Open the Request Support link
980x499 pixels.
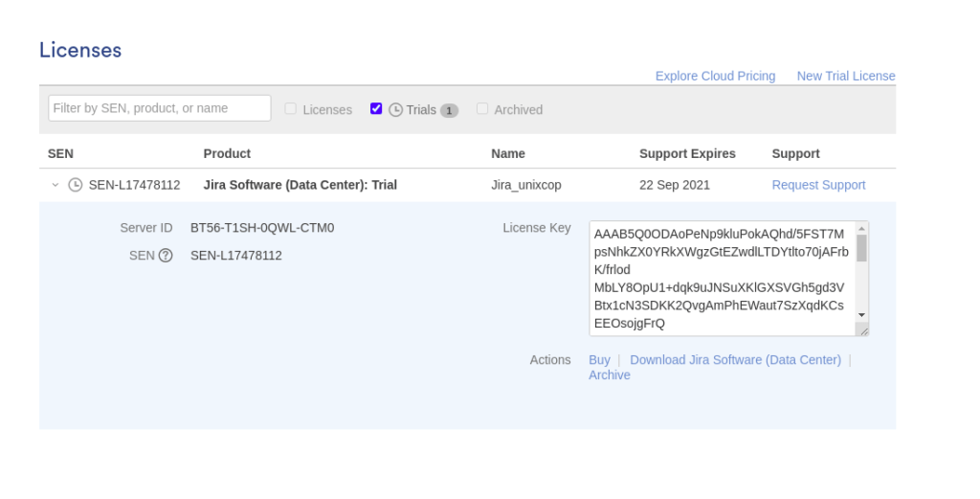(818, 185)
